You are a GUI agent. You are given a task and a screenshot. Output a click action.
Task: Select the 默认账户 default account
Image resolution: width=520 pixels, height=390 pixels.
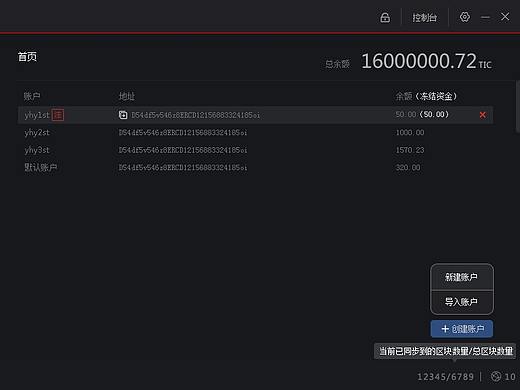pyautogui.click(x=41, y=167)
